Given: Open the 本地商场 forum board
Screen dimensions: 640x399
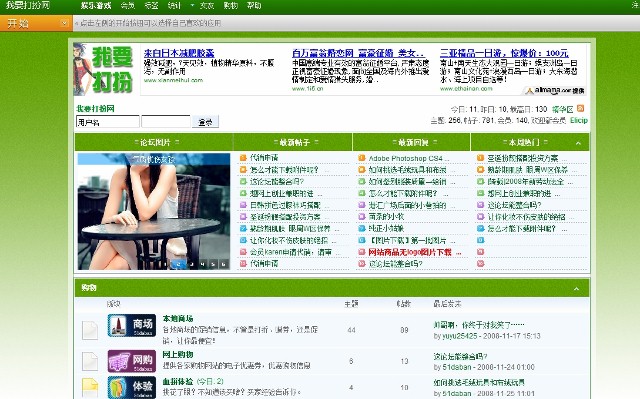Looking at the screenshot, I should [x=178, y=318].
